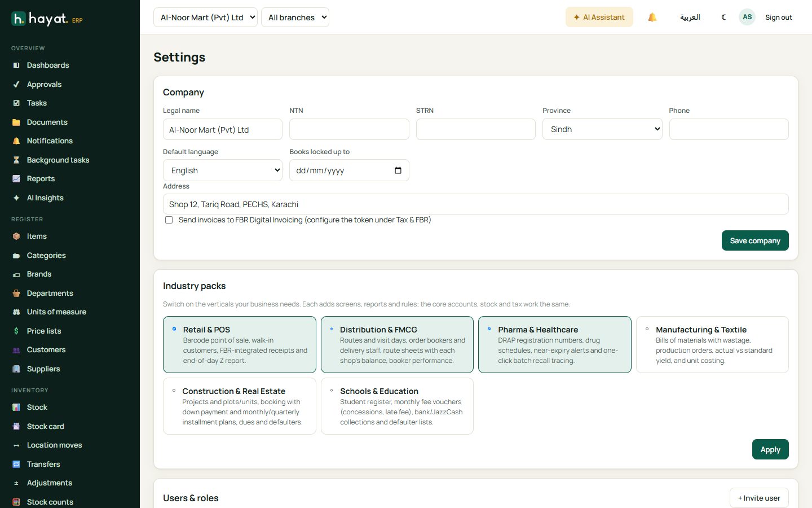This screenshot has width=812, height=508.
Task: Click the Address input field
Action: click(476, 204)
